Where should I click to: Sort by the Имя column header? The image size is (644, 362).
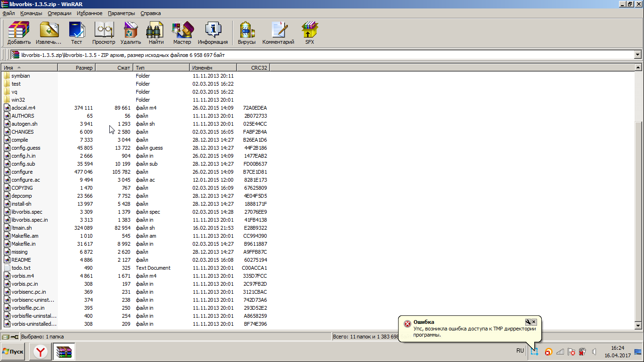coord(29,68)
